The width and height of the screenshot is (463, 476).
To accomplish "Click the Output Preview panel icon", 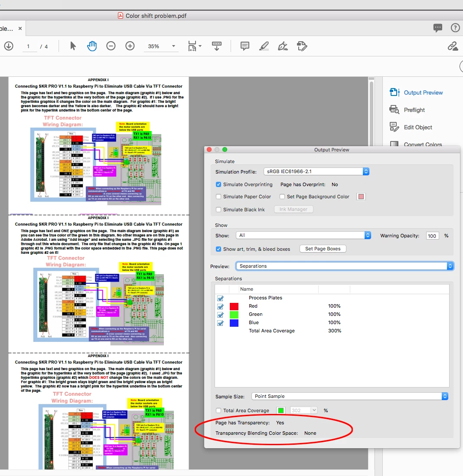I will (x=395, y=92).
